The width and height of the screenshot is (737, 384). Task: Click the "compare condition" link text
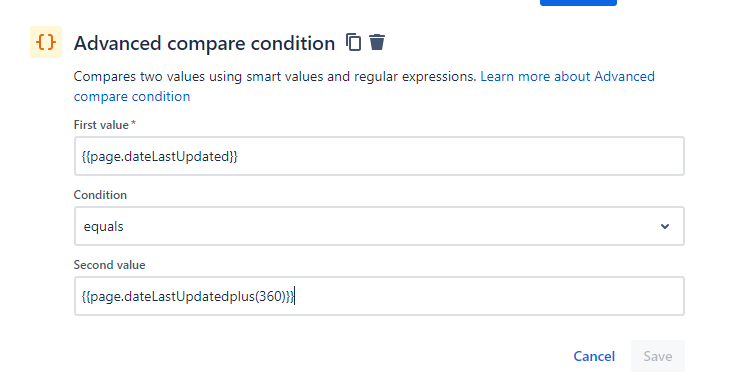coord(132,96)
